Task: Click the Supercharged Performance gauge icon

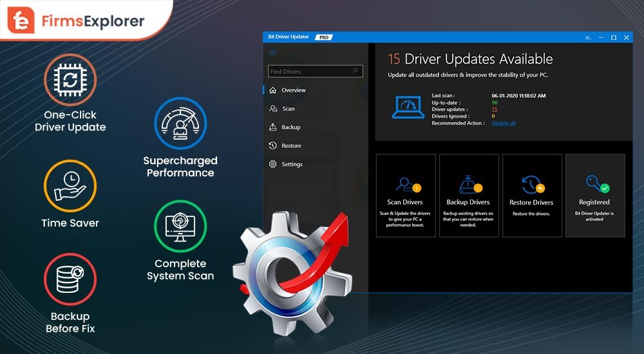Action: (x=180, y=123)
